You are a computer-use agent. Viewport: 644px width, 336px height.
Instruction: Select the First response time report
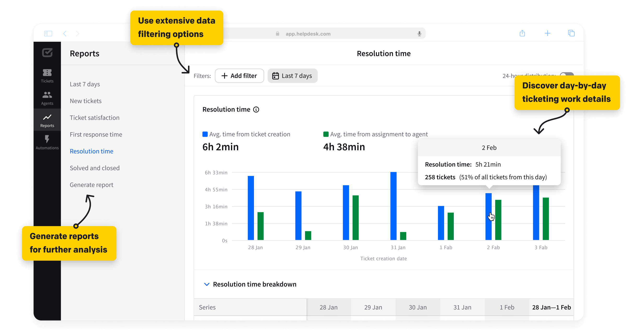pos(96,134)
